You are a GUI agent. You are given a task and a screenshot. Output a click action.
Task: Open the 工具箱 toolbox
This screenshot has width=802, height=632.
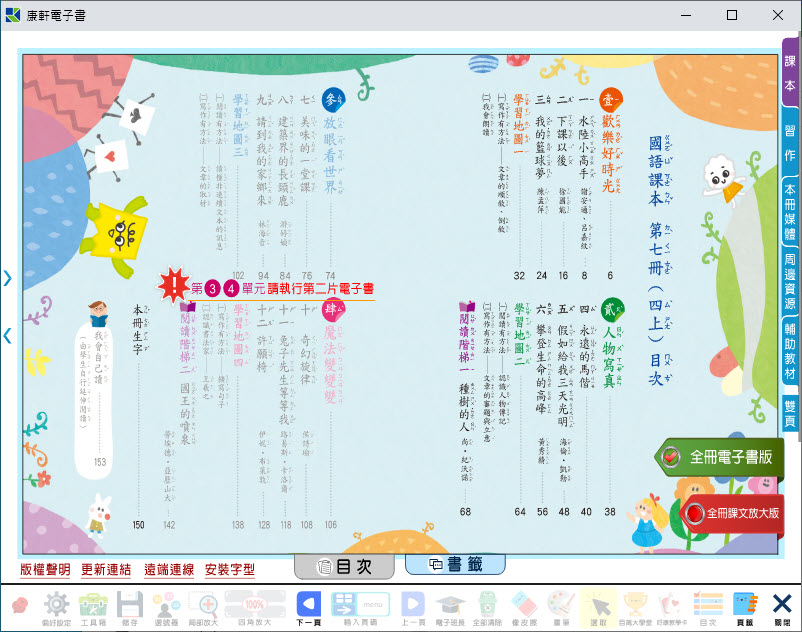pyautogui.click(x=94, y=604)
